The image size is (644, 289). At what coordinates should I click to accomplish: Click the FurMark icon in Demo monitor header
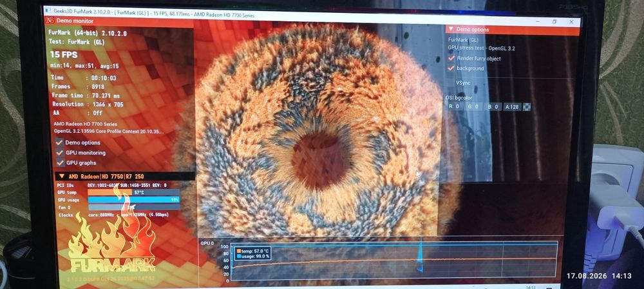click(50, 21)
